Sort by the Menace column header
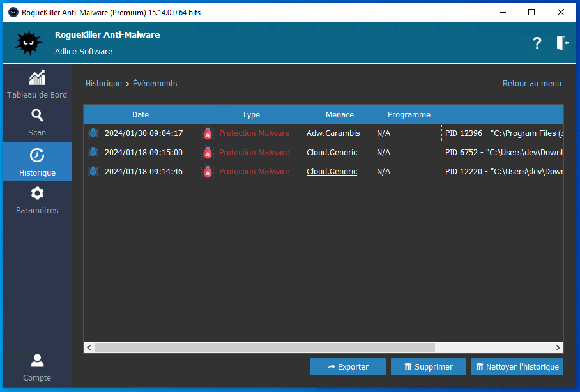Image resolution: width=580 pixels, height=392 pixels. coord(339,115)
